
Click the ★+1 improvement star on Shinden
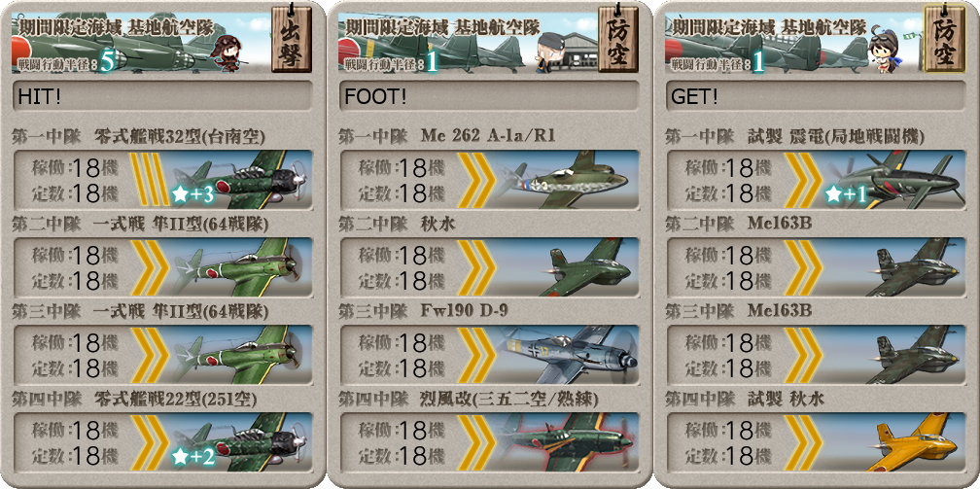point(846,195)
